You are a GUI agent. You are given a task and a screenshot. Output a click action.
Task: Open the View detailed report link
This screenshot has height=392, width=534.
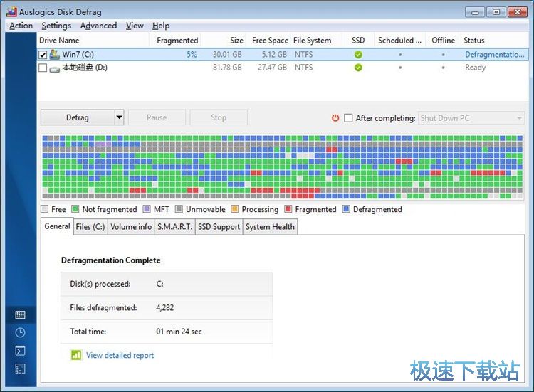[120, 355]
